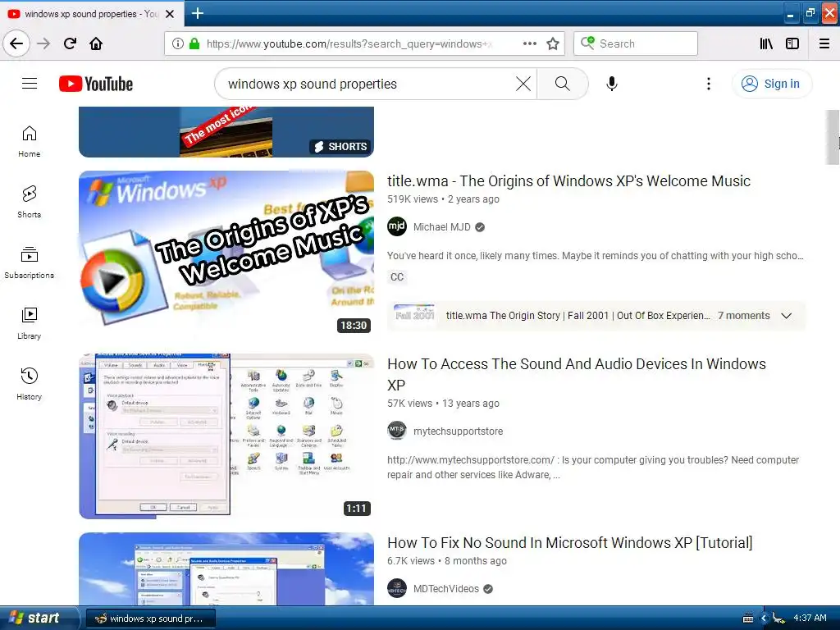Open page actions three-dots in address bar

(x=529, y=43)
